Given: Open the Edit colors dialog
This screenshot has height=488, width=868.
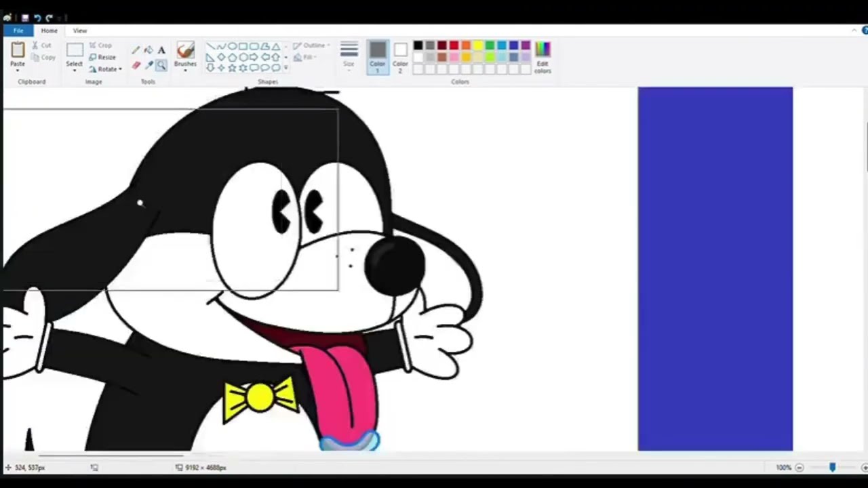Looking at the screenshot, I should 542,57.
